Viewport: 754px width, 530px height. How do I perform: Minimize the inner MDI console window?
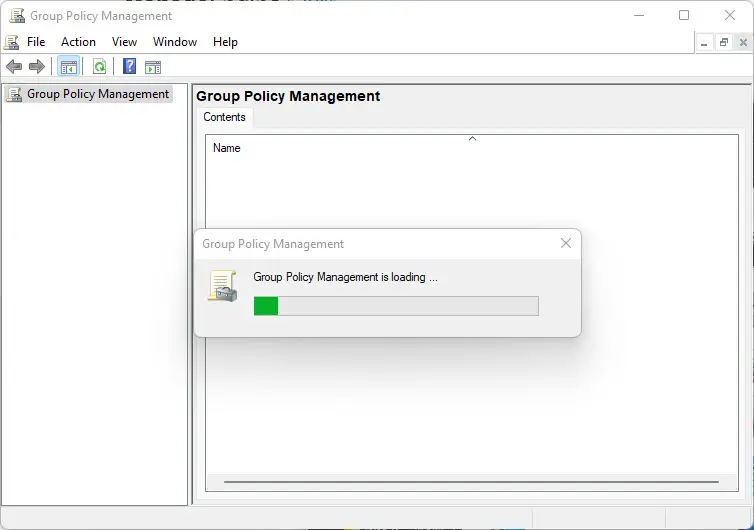tap(704, 43)
